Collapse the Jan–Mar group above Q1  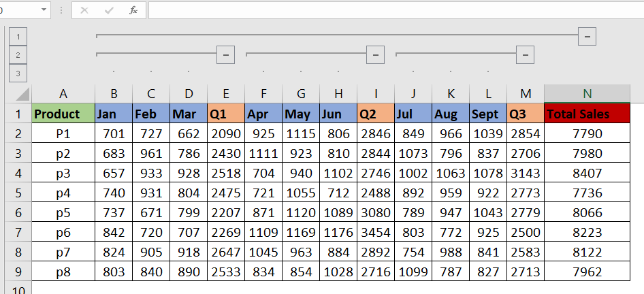(x=225, y=54)
